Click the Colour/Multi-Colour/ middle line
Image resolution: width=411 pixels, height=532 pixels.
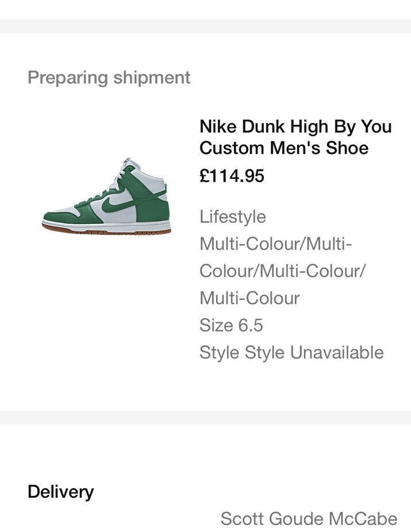[x=282, y=271]
